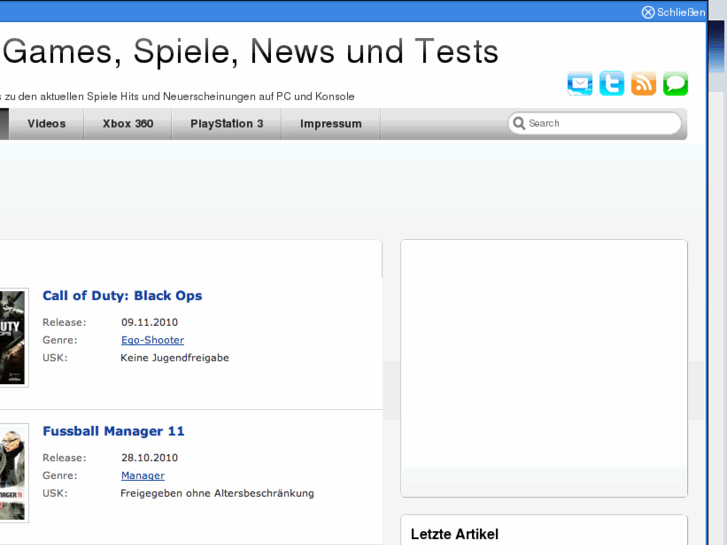Focus the Search input field

click(595, 123)
